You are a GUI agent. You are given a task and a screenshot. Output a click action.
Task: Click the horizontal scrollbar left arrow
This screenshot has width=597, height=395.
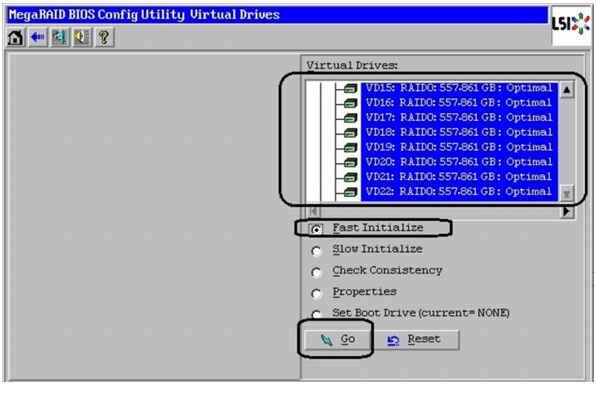point(314,211)
